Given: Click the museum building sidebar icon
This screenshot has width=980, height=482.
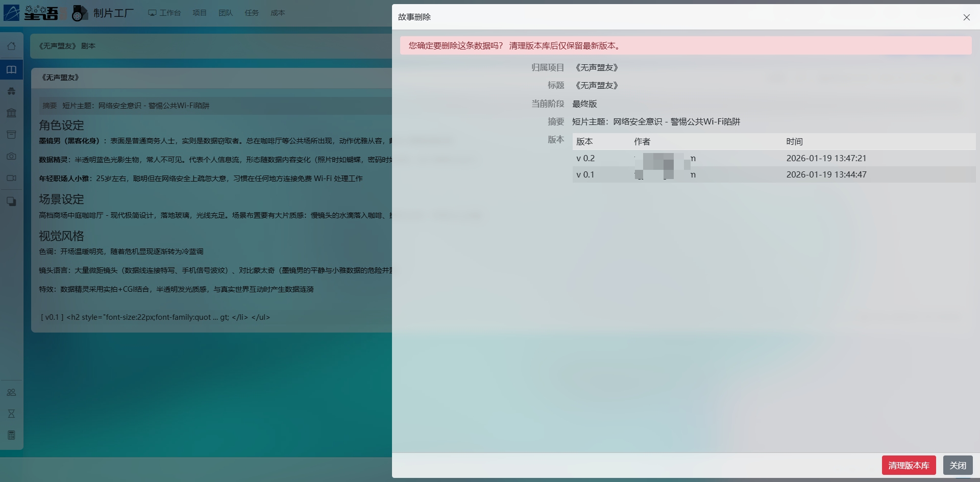Looking at the screenshot, I should coord(11,113).
